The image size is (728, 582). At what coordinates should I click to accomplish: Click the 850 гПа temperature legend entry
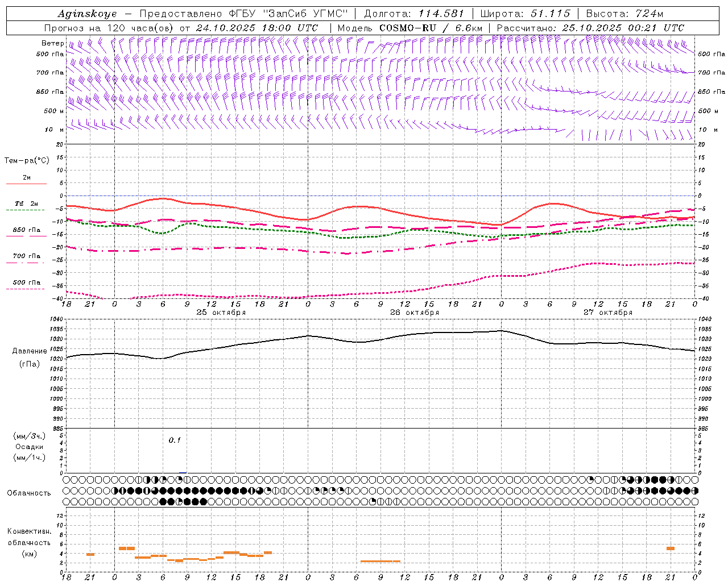click(26, 232)
